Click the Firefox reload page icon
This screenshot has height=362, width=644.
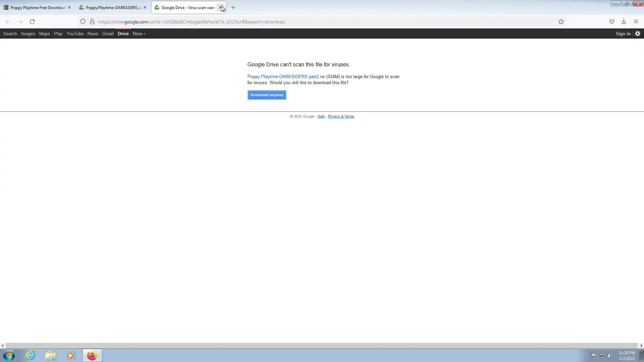coord(32,22)
